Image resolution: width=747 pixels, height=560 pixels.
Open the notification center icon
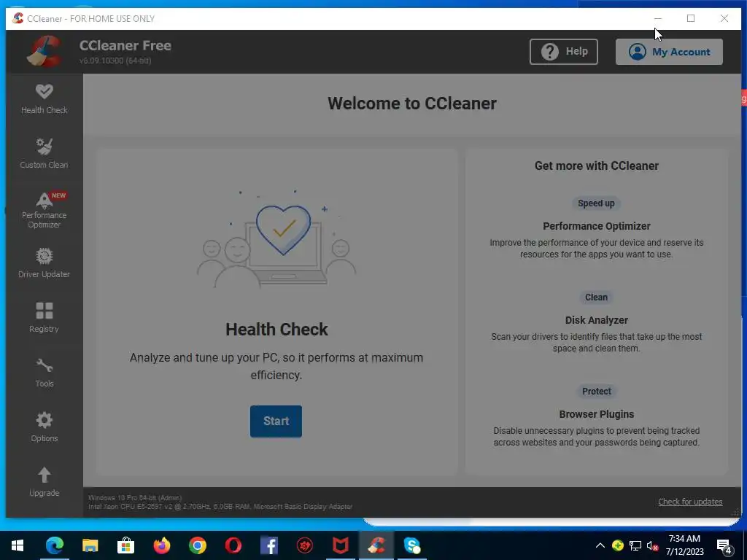(724, 546)
